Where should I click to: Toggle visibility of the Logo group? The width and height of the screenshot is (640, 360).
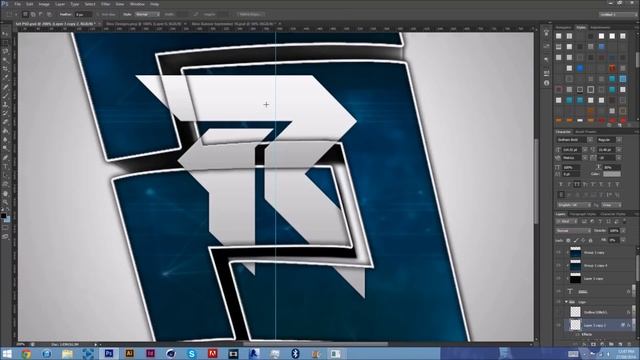[559, 302]
